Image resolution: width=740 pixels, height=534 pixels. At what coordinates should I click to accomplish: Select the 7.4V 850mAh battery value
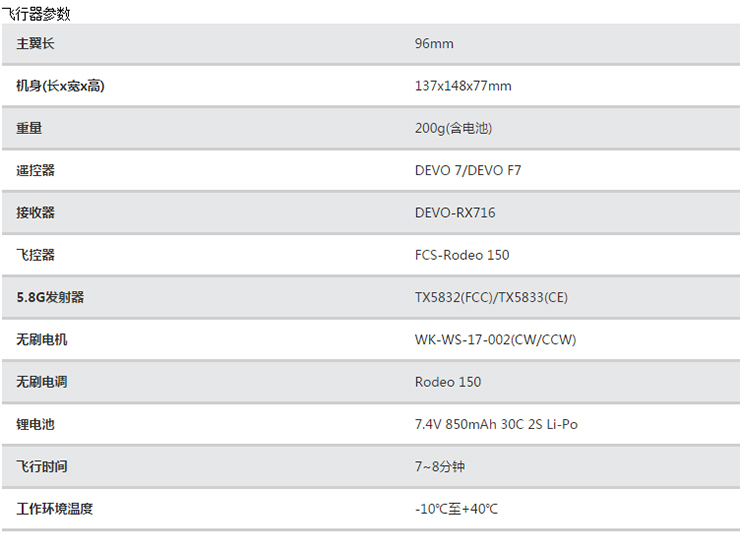coord(496,424)
